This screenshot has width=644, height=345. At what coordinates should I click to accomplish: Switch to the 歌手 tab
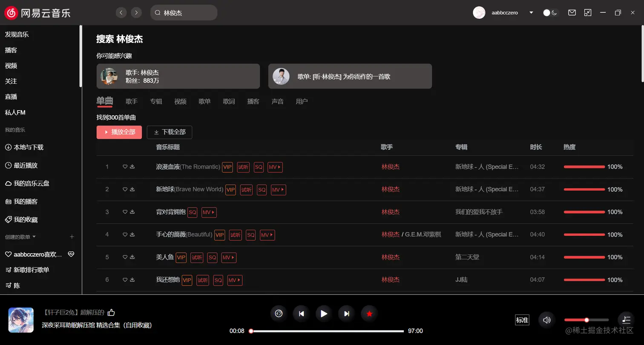tap(132, 102)
